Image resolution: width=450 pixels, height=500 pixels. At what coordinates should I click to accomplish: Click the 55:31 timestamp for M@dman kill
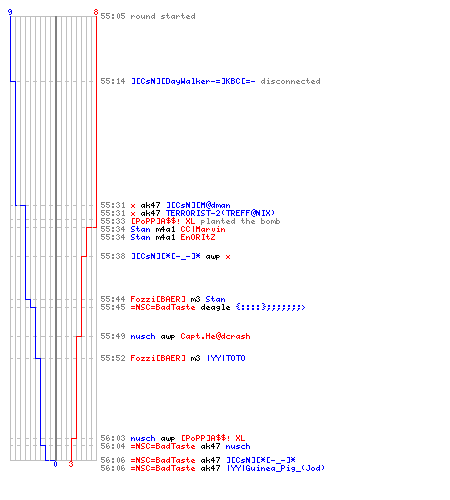(x=113, y=205)
